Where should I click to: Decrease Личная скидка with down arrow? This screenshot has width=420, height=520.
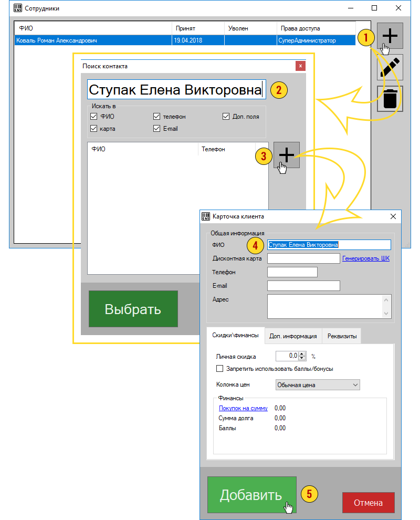(302, 358)
